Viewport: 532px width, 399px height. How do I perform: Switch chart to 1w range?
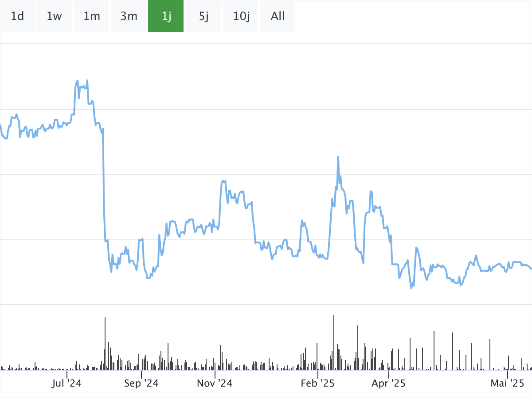pyautogui.click(x=54, y=16)
